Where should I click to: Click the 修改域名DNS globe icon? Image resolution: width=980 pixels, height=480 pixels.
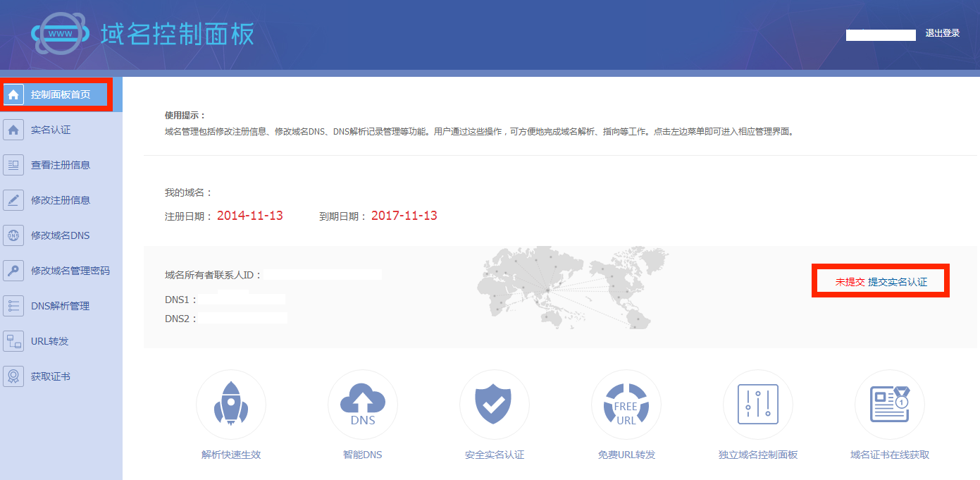pos(13,235)
